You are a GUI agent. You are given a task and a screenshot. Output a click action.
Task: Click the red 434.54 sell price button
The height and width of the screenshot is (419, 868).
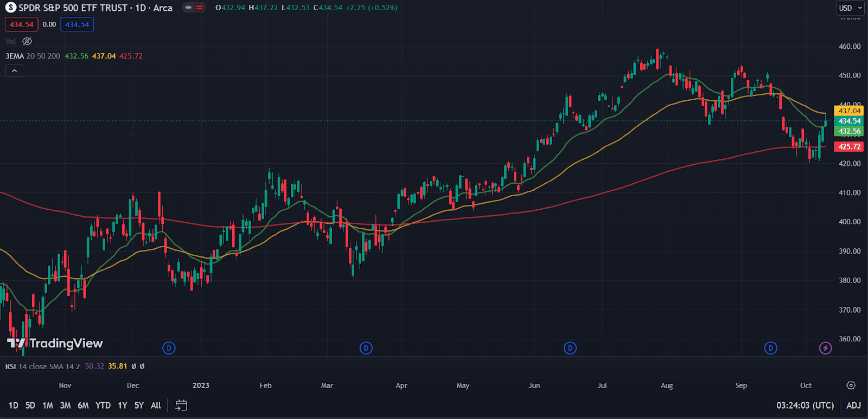tap(22, 24)
